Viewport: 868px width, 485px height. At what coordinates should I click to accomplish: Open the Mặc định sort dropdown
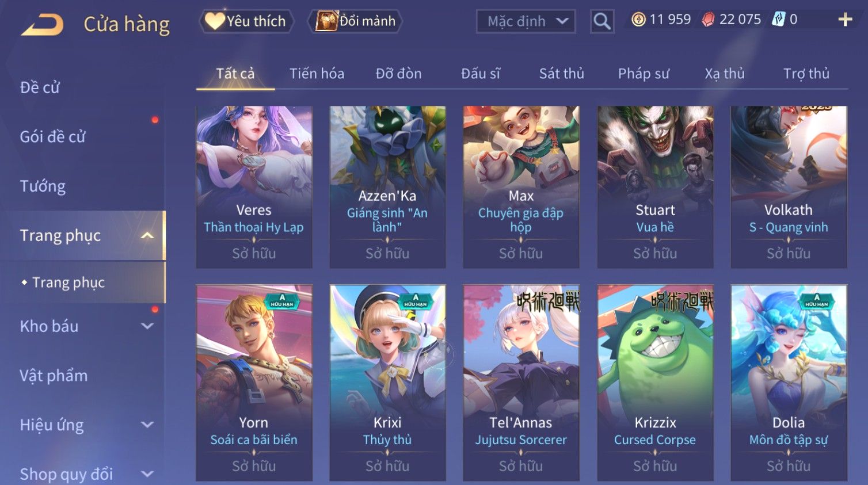coord(526,21)
